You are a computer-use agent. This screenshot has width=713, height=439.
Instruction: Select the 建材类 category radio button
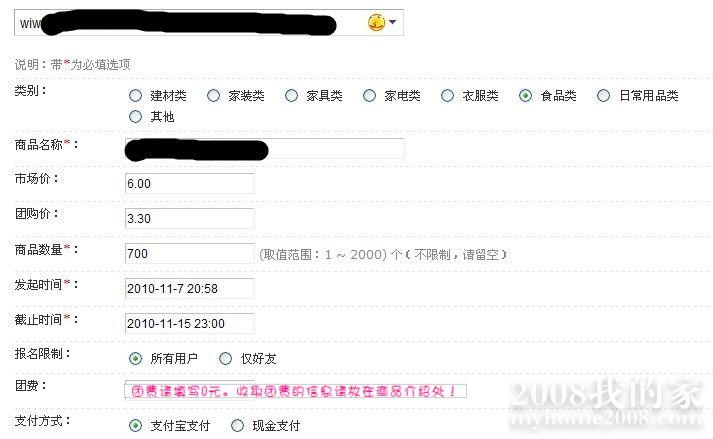point(136,96)
